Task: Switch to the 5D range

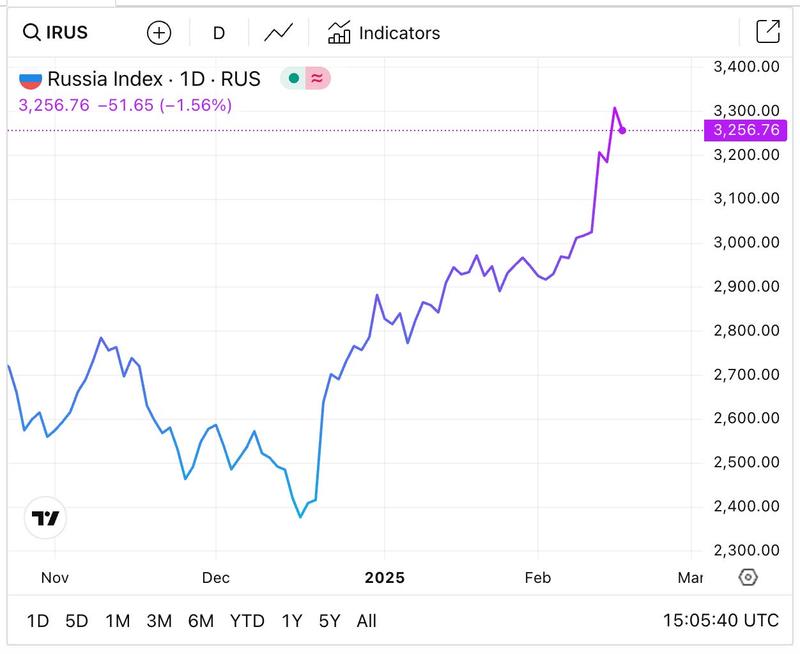Action: 76,621
